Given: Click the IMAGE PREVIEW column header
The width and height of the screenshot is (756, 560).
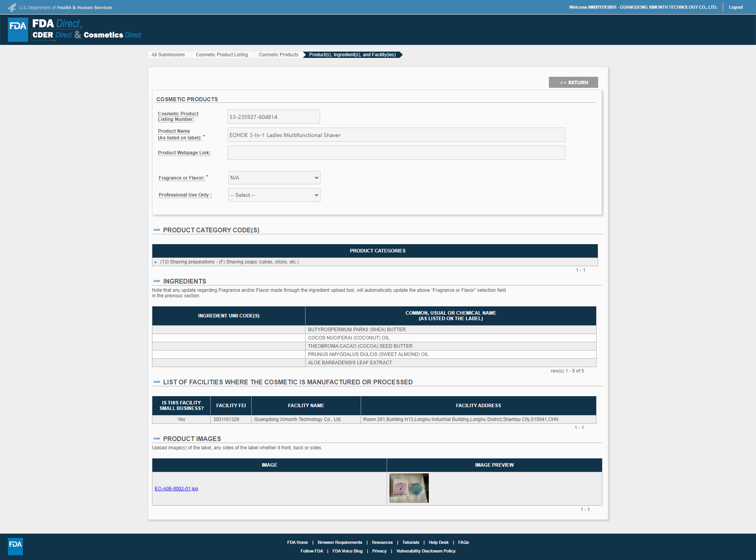Looking at the screenshot, I should point(494,465).
